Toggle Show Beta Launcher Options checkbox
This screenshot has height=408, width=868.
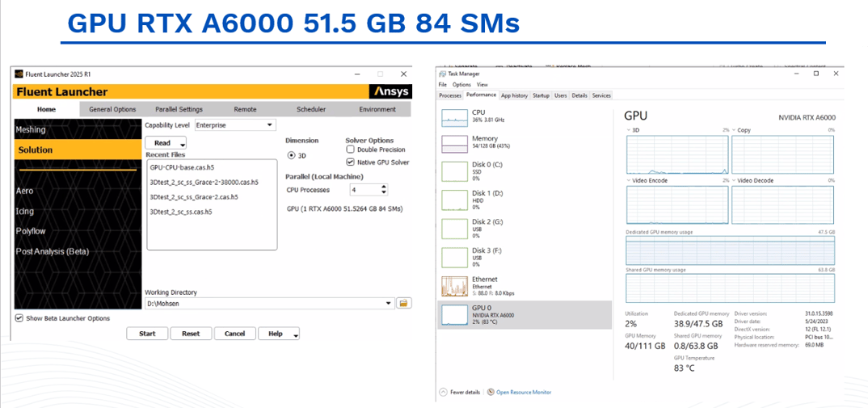(19, 318)
